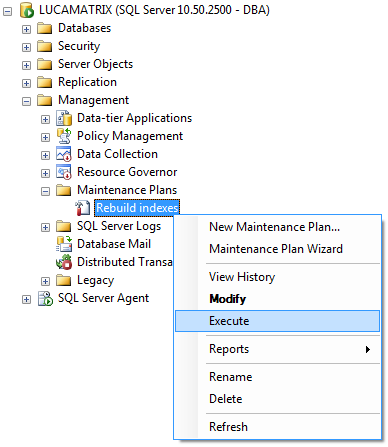
Task: Expand the Security node
Action: [26, 47]
